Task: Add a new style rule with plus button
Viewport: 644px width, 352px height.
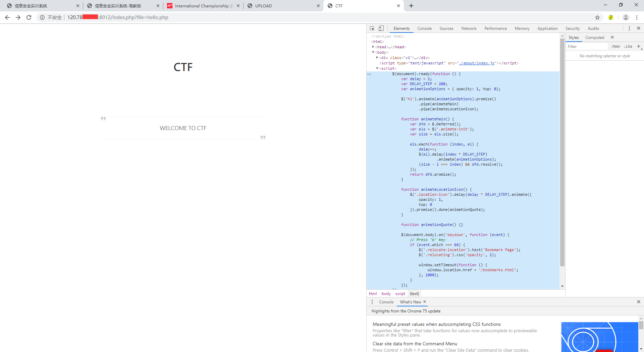Action: (x=638, y=46)
